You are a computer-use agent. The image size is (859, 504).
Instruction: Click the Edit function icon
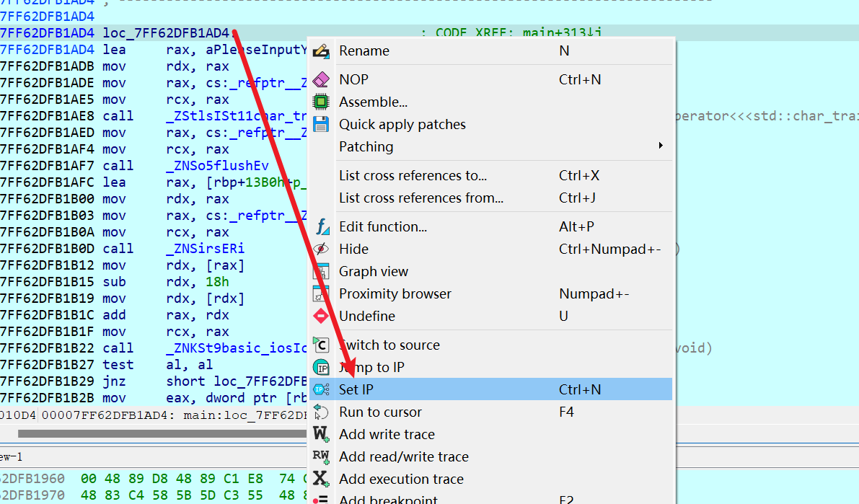point(322,226)
